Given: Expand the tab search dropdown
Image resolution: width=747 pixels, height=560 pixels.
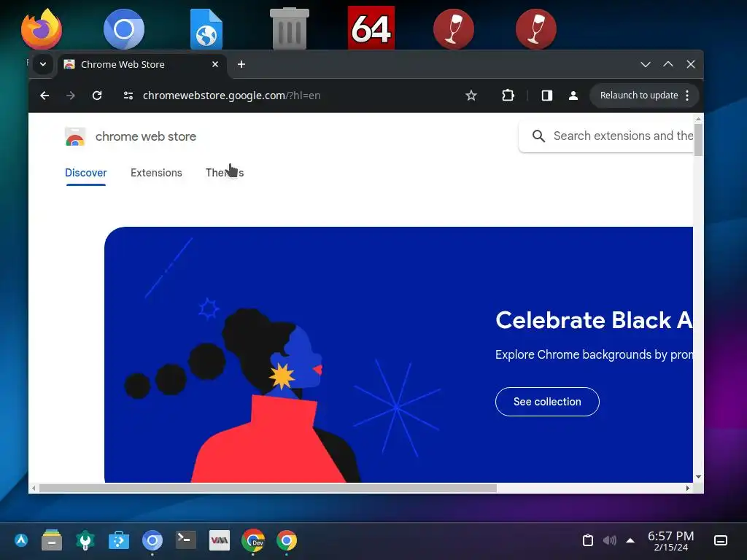Looking at the screenshot, I should tap(43, 64).
